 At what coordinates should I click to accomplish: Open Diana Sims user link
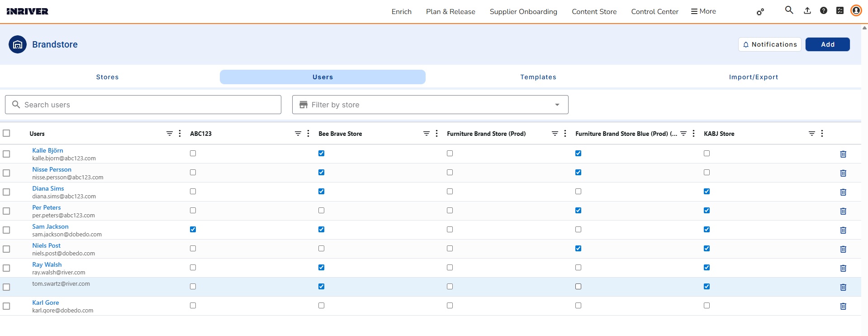(x=48, y=188)
